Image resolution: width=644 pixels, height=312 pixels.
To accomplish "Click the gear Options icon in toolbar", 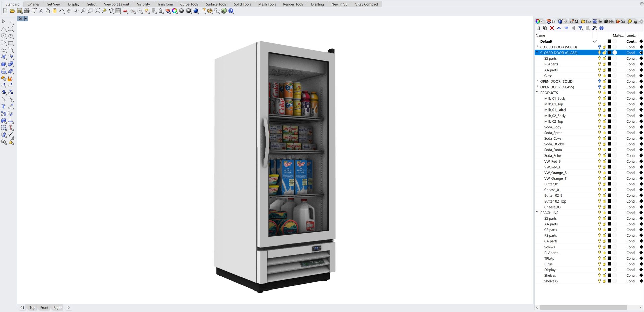I will click(x=210, y=11).
